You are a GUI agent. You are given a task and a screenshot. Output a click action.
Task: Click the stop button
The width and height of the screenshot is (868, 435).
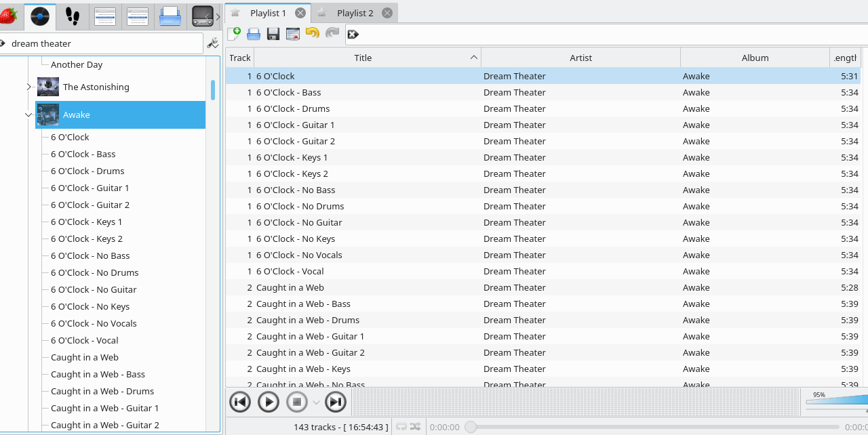tap(297, 402)
